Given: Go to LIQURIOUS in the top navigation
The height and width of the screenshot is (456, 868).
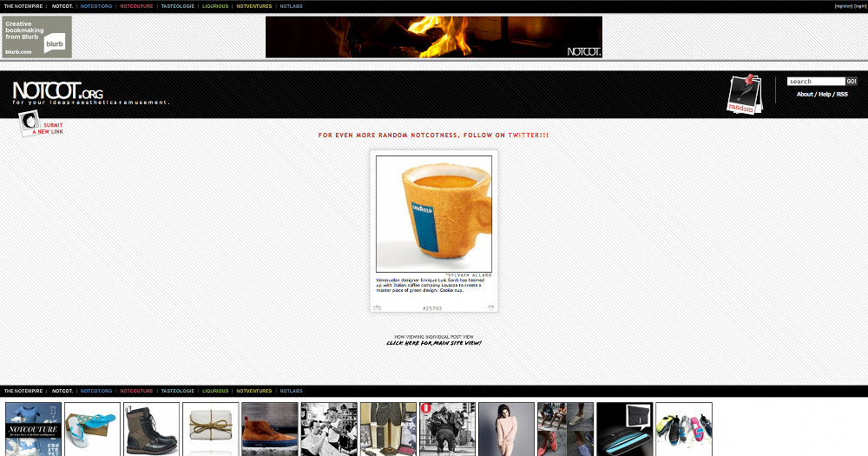Looking at the screenshot, I should (x=215, y=6).
